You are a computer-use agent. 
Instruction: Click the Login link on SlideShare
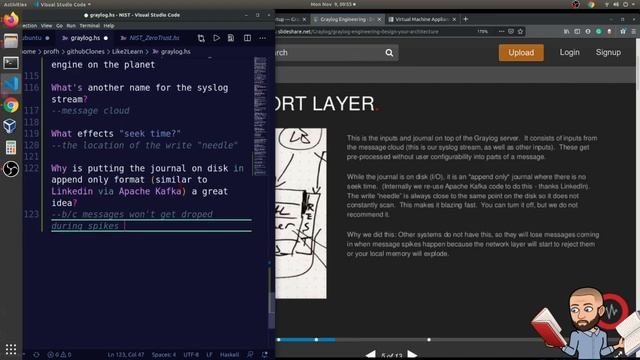click(569, 52)
